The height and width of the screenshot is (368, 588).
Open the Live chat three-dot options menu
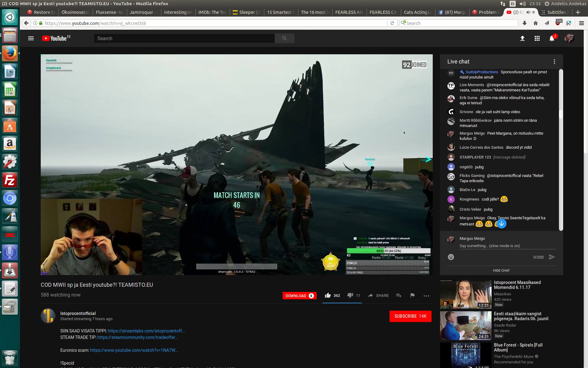coord(554,62)
